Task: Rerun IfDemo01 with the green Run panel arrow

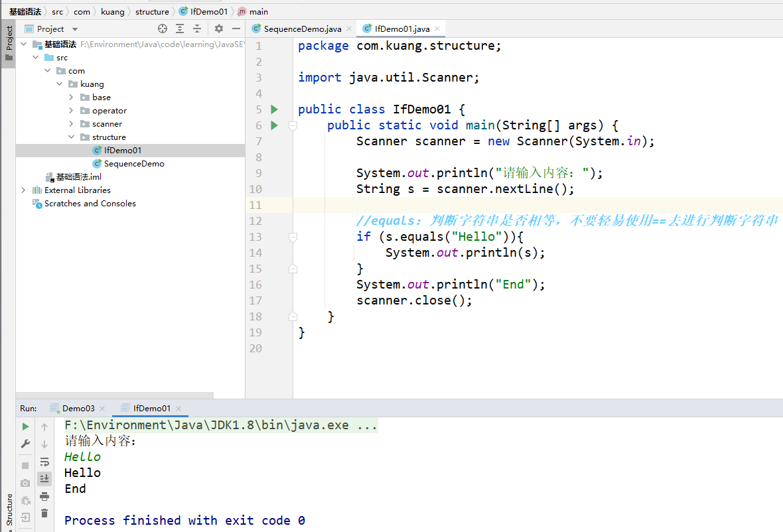Action: point(25,427)
